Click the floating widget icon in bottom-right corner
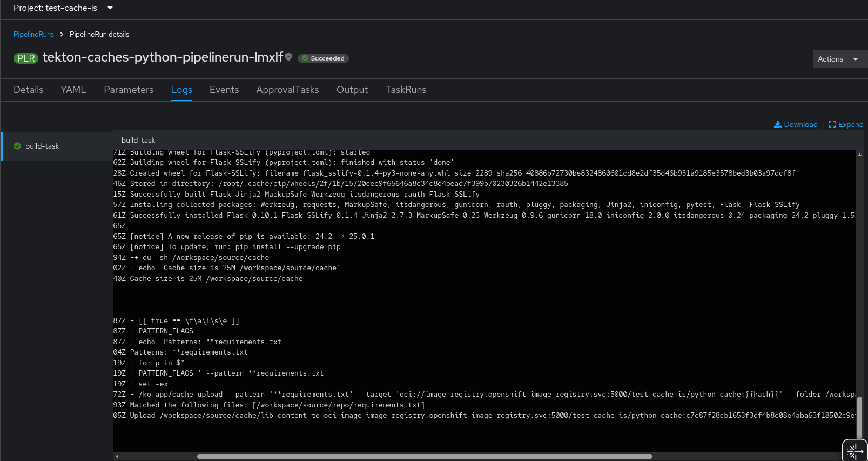Screen dimensions: 868x461 tap(854, 451)
